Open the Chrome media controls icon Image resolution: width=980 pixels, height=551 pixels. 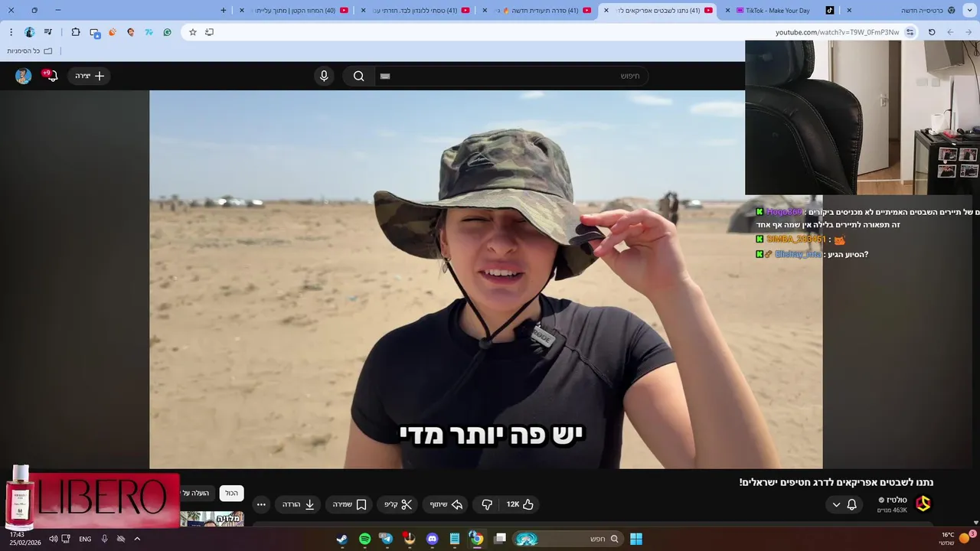pyautogui.click(x=48, y=32)
